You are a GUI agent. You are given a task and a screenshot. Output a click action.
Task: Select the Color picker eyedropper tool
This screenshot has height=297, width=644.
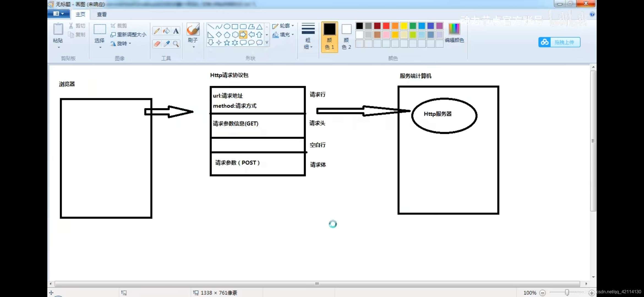(166, 44)
